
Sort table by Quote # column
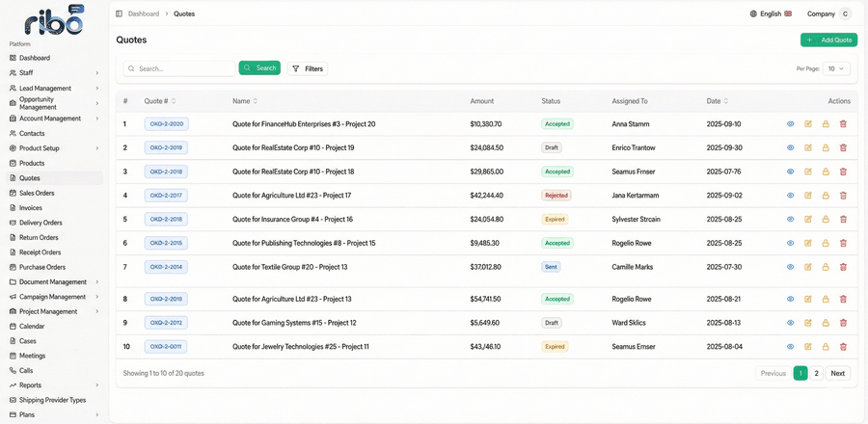click(x=160, y=101)
